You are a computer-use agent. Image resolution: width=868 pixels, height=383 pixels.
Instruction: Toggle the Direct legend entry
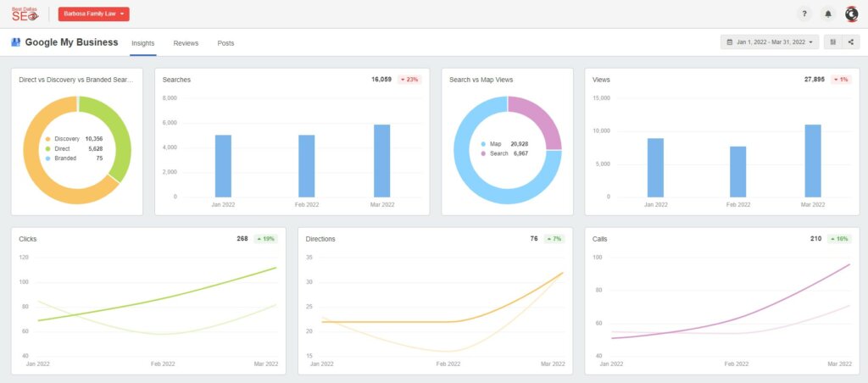(63, 148)
